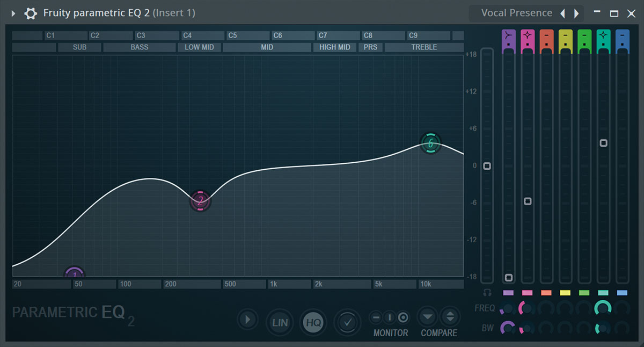Open the plugin options gear menu
Viewport: 644px width, 347px height.
(x=31, y=13)
